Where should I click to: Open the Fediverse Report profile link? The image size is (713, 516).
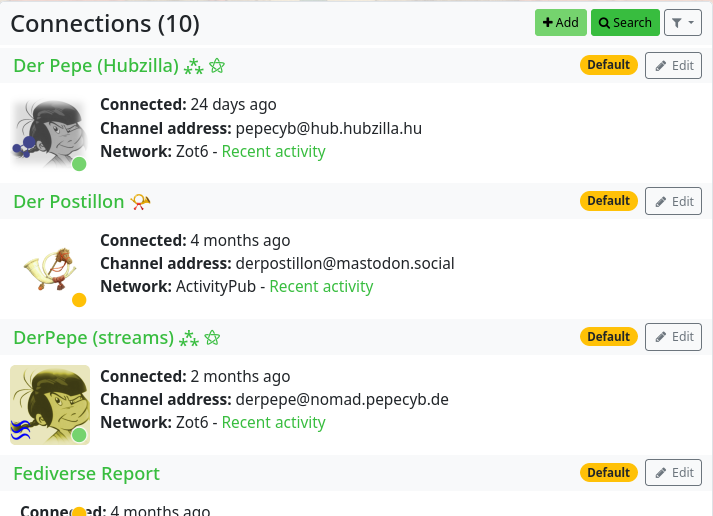[x=87, y=474]
